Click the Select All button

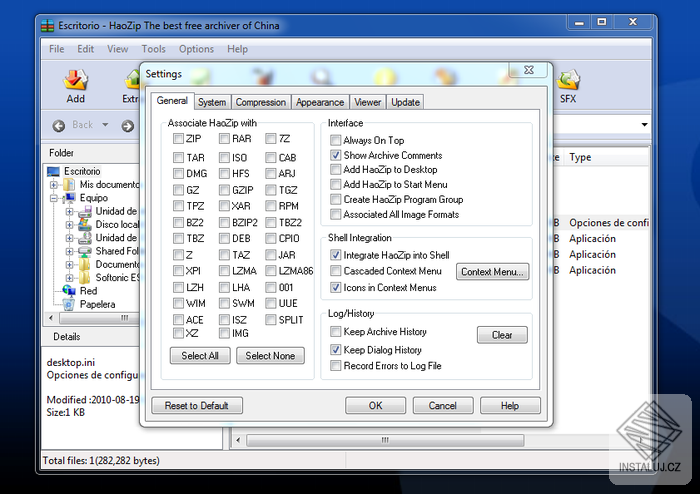pyautogui.click(x=200, y=356)
